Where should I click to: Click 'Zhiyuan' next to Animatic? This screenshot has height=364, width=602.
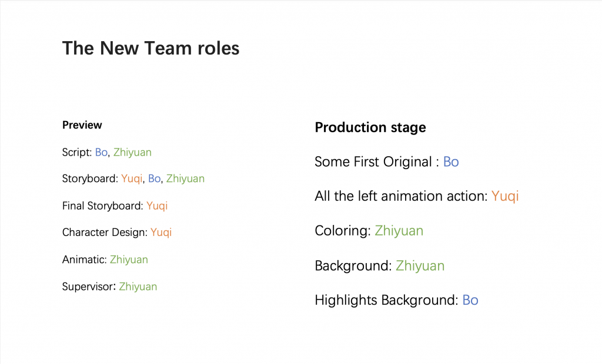[129, 259]
